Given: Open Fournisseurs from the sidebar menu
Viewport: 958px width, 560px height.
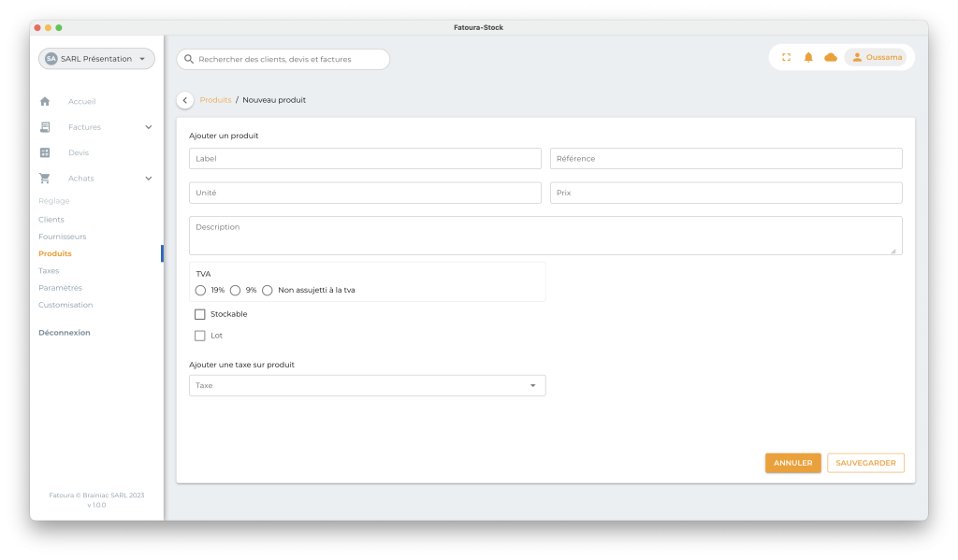Looking at the screenshot, I should coord(62,237).
